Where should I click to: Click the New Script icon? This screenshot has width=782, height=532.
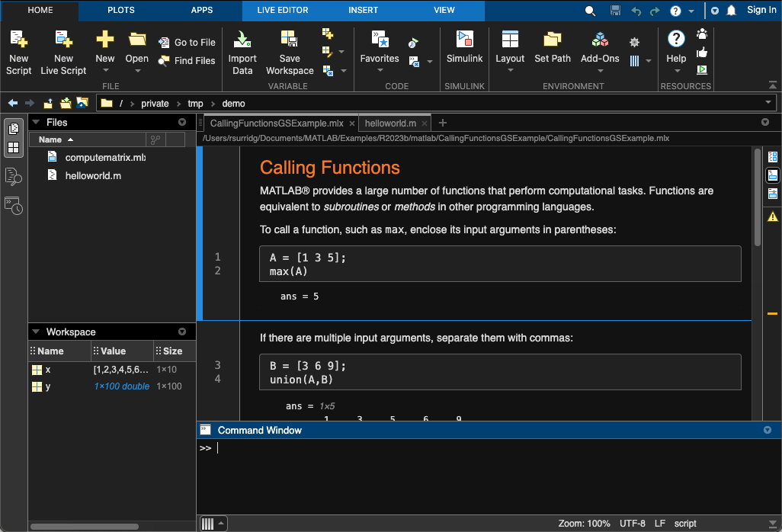tap(18, 40)
